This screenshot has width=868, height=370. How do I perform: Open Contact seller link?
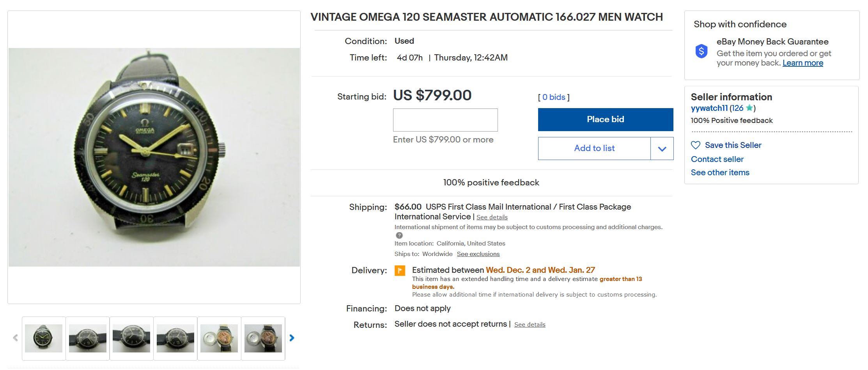click(x=717, y=159)
